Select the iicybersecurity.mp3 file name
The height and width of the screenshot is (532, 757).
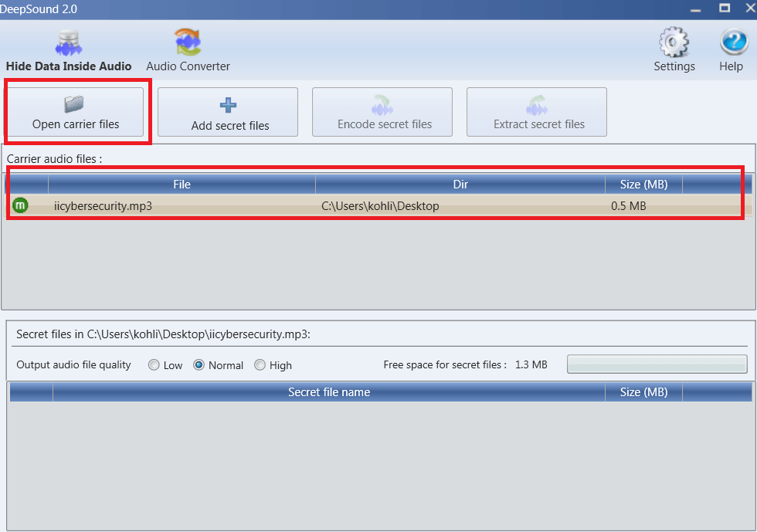(x=103, y=206)
